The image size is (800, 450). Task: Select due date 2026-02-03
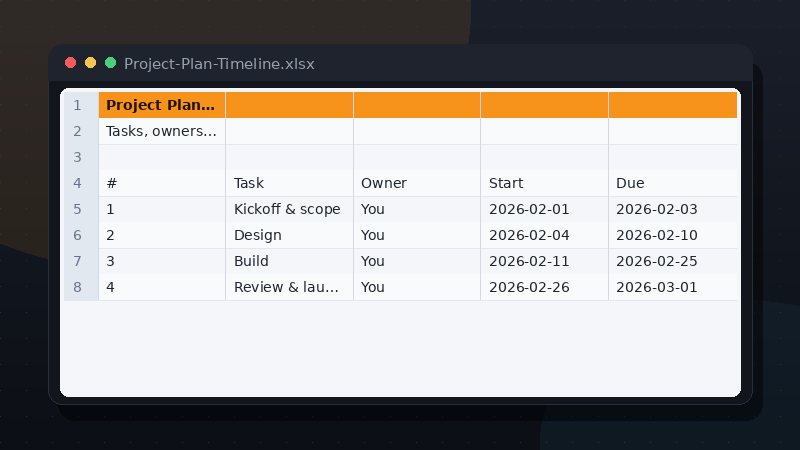pos(673,209)
